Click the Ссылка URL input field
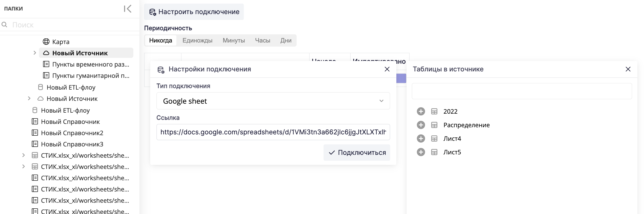 (x=273, y=132)
